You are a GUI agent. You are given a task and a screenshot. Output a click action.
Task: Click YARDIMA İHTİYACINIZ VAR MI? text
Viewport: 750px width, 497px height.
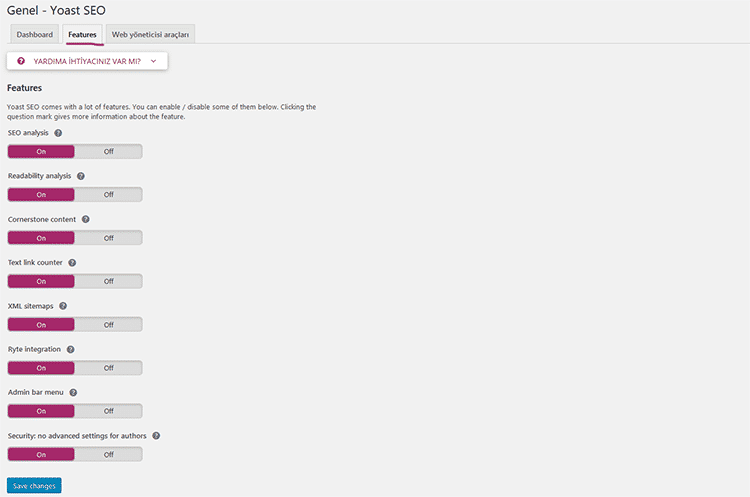click(x=87, y=61)
